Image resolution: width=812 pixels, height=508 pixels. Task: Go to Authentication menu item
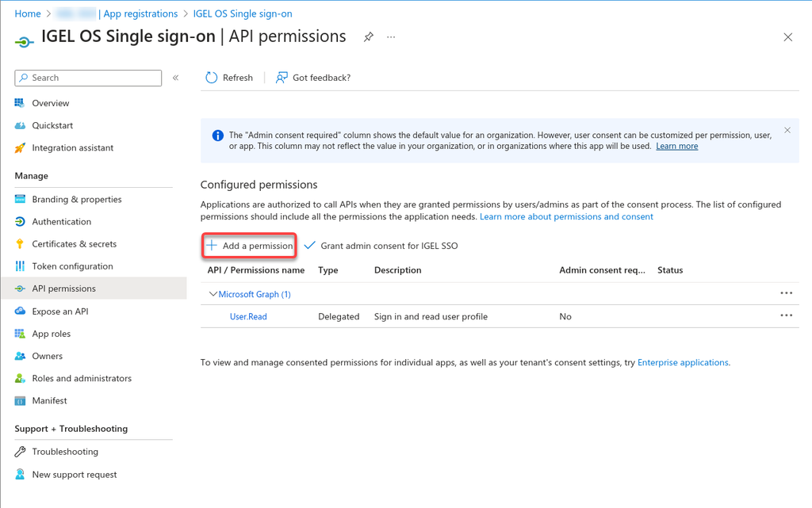61,222
